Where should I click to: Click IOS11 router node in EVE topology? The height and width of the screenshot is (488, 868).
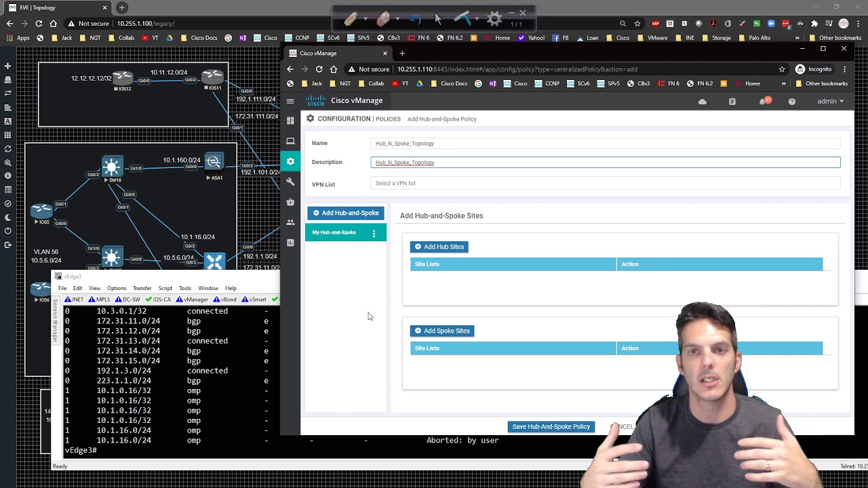212,79
